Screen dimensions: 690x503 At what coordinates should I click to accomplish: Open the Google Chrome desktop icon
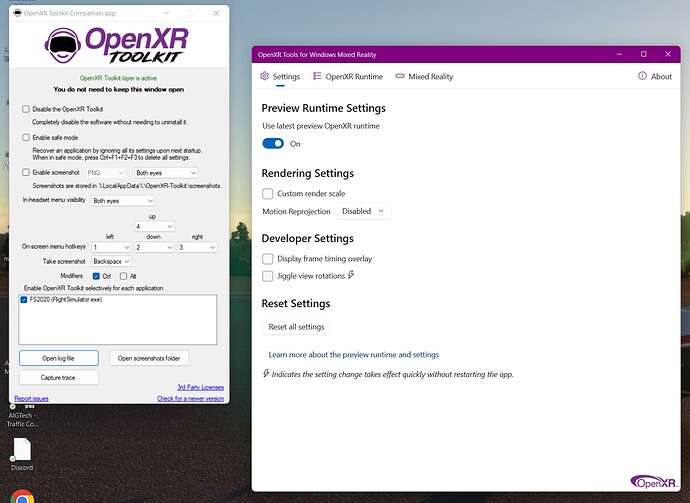[22, 495]
